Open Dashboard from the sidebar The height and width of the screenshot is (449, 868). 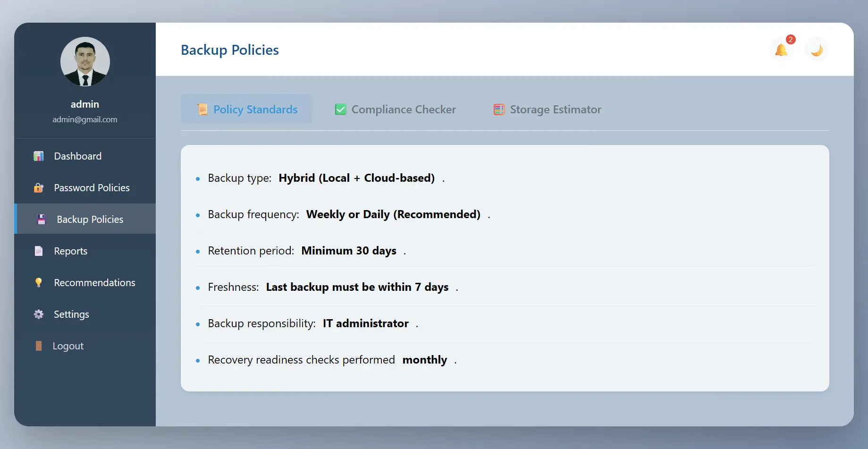[x=78, y=156]
